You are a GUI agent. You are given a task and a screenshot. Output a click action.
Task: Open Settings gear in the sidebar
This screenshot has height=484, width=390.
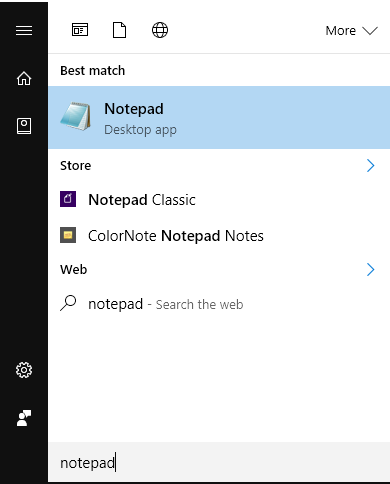[24, 370]
